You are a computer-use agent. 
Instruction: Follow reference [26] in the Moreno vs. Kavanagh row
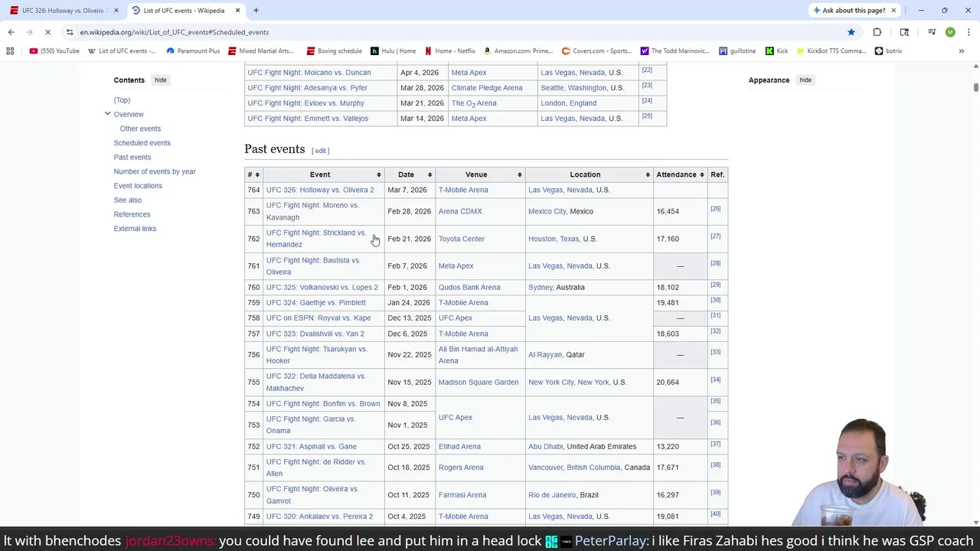pos(715,209)
